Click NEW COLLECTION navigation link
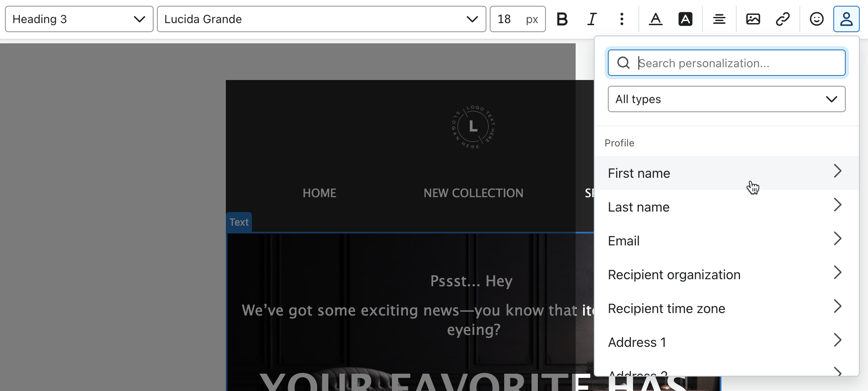The width and height of the screenshot is (868, 391). [x=473, y=193]
